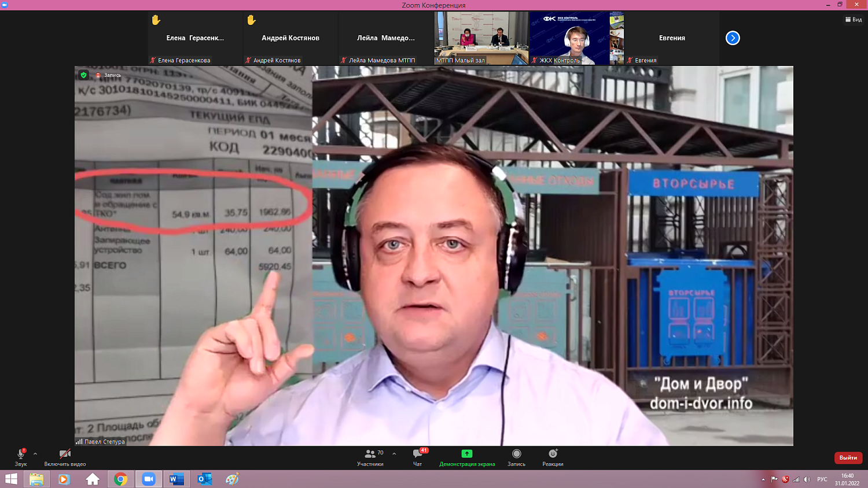Open File Explorer from the taskbar
Viewport: 868px width, 488px height.
(x=36, y=479)
